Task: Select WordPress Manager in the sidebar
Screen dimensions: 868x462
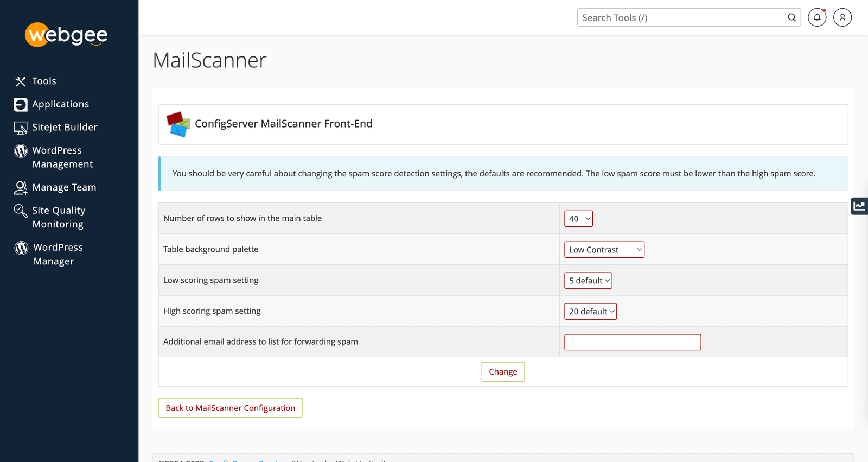Action: (58, 255)
